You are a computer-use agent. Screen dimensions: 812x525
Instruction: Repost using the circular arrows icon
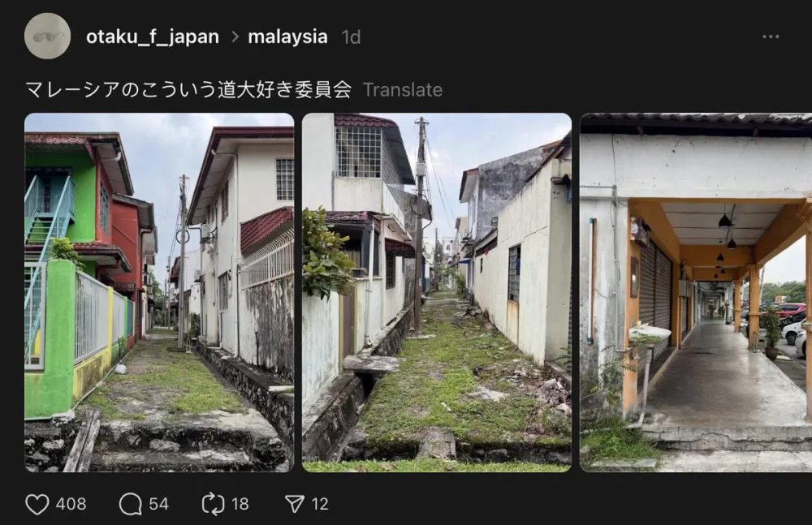click(x=213, y=504)
